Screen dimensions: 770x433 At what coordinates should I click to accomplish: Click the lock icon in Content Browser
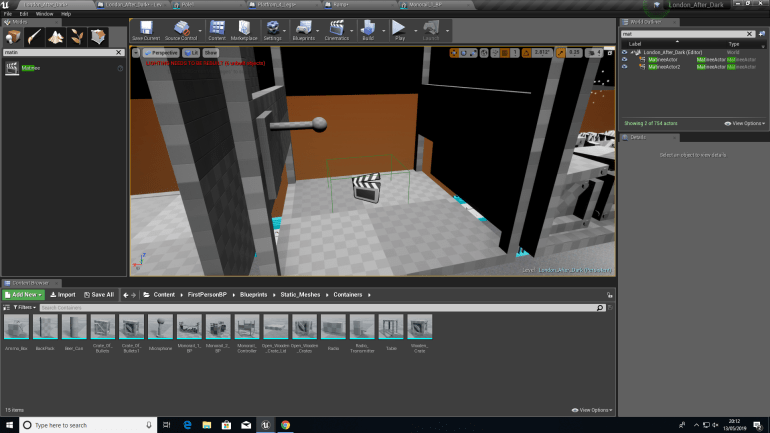tap(609, 295)
